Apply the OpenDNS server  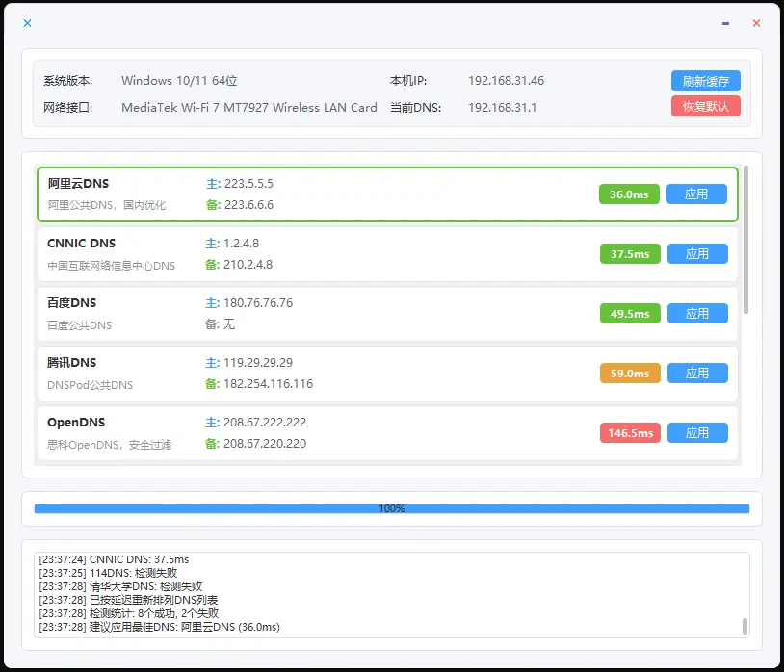pos(696,433)
